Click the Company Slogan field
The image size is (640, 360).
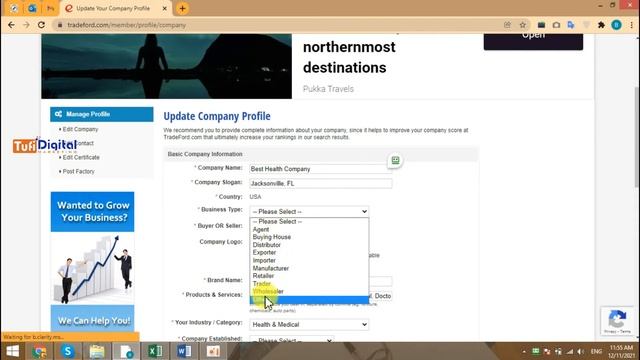pyautogui.click(x=321, y=184)
